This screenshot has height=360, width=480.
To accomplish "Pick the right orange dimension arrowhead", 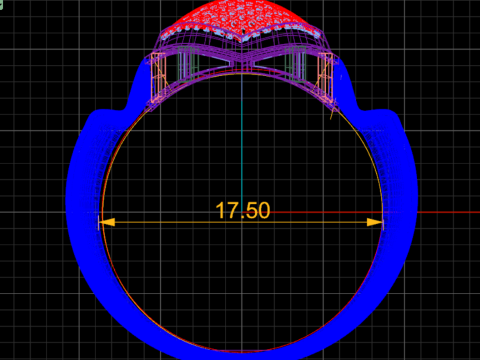I will coord(374,222).
